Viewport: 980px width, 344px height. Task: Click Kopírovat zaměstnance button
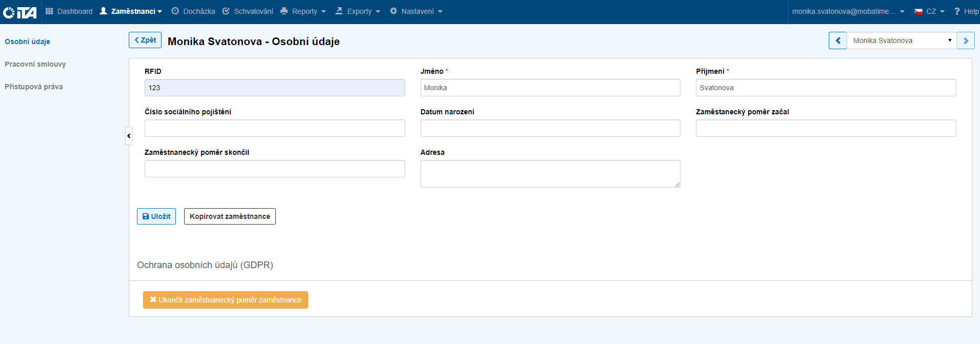(230, 216)
